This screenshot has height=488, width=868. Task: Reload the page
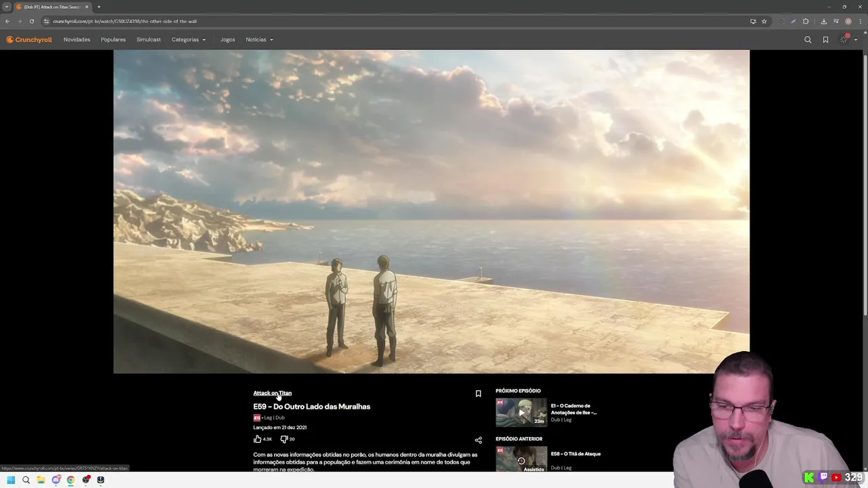[x=31, y=21]
